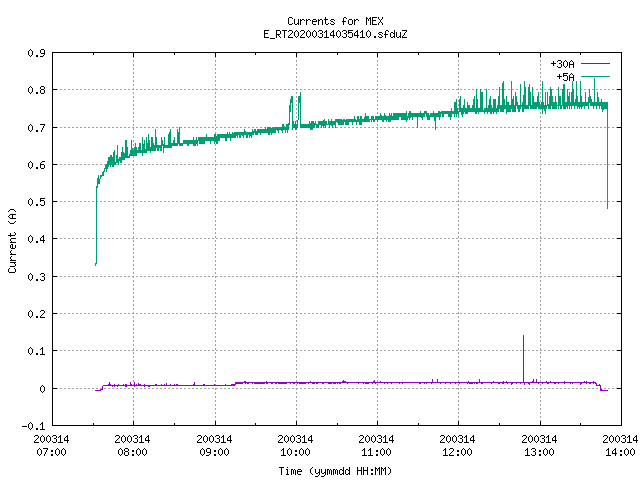Click the 0.2 y-axis tick label

click(36, 314)
